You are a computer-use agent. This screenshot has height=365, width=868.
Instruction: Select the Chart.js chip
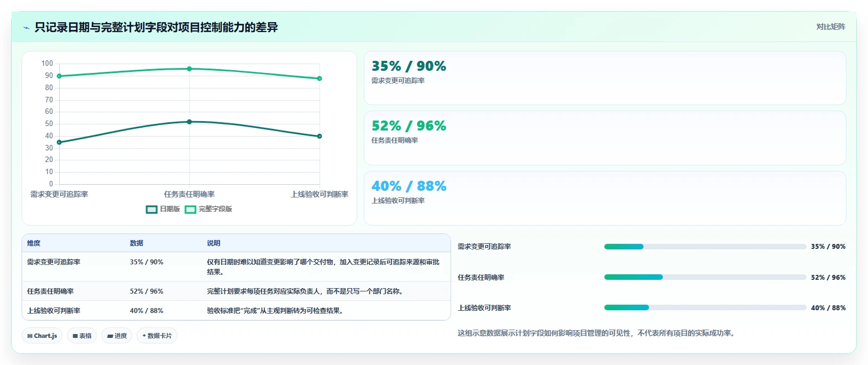[42, 336]
